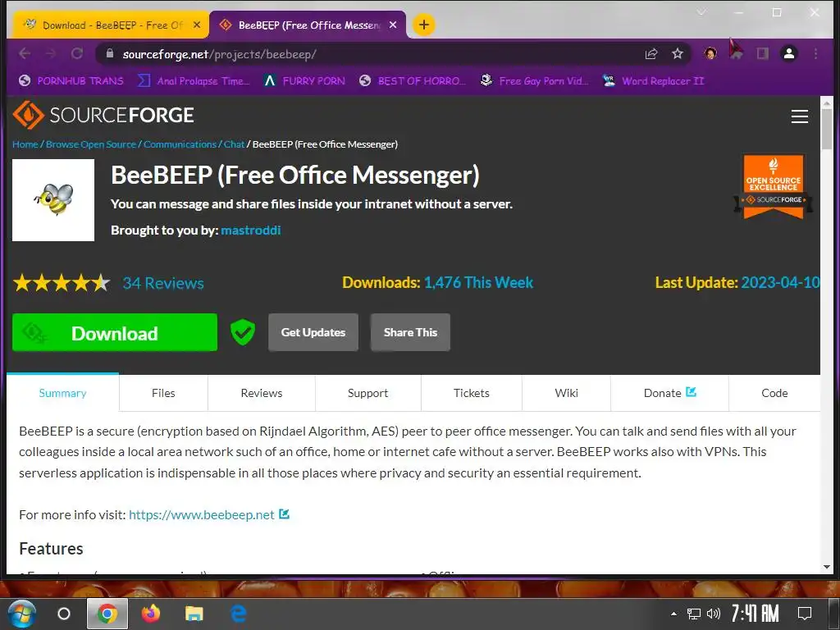Open the side panel icon

pos(762,53)
